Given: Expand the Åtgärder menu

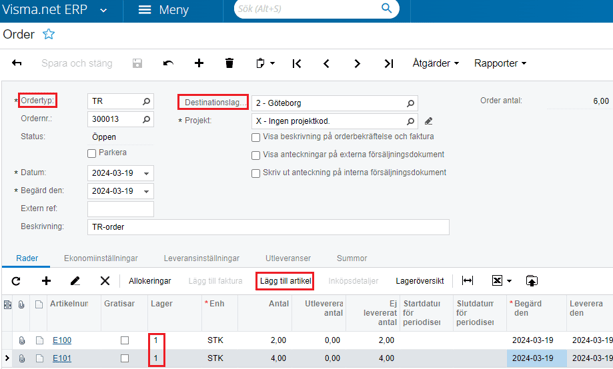Looking at the screenshot, I should [x=436, y=63].
